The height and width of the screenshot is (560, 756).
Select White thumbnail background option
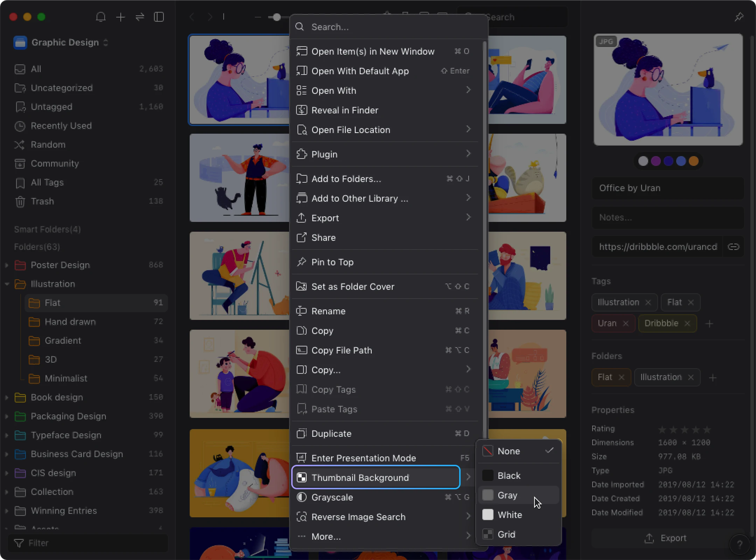[x=519, y=515]
